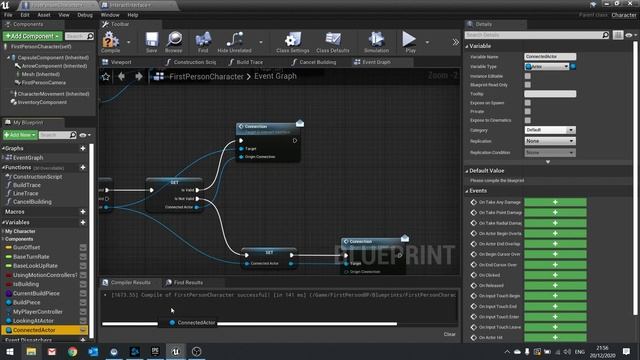Open the File menu
Image resolution: width=640 pixels, height=360 pixels.
pos(8,15)
